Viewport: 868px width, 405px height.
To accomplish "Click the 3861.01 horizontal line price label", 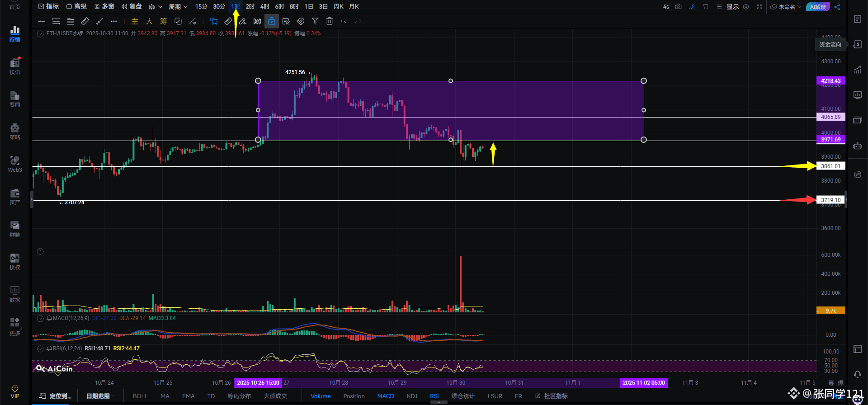I will 831,166.
